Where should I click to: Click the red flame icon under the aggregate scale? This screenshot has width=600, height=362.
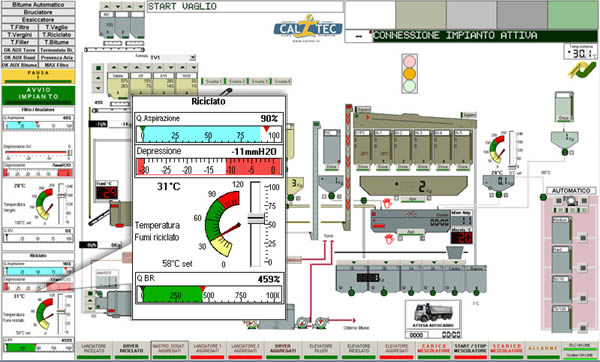387,203
